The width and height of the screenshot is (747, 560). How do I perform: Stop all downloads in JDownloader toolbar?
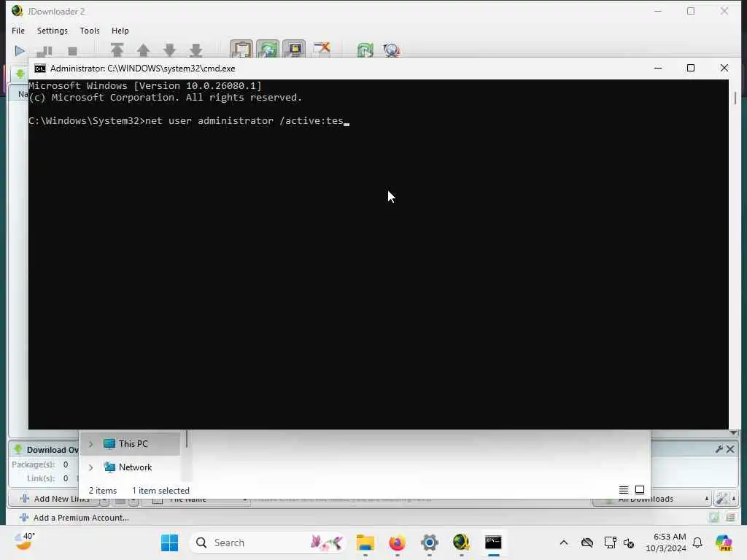pos(72,50)
